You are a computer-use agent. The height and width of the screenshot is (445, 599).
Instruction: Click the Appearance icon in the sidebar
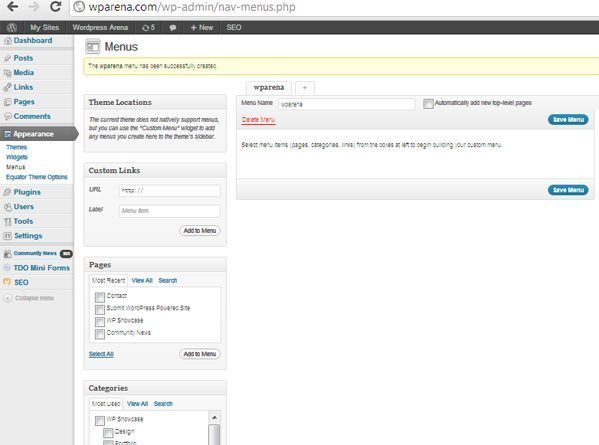pyautogui.click(x=8, y=134)
